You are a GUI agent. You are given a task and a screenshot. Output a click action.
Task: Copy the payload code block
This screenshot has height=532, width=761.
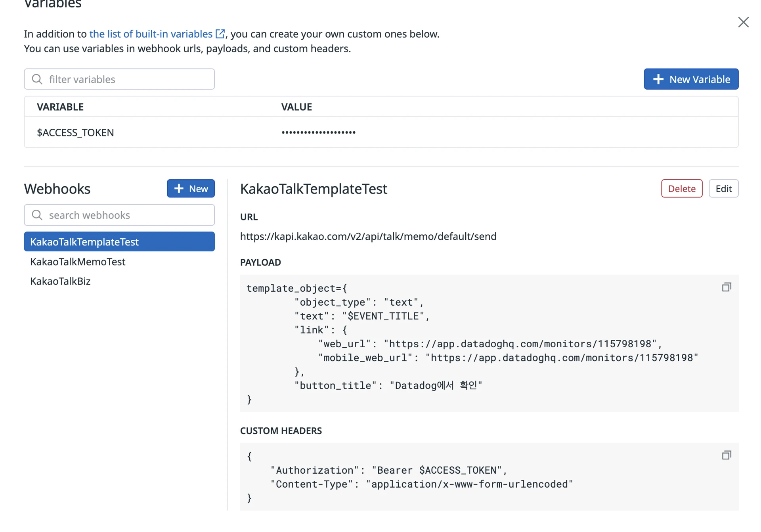[727, 287]
